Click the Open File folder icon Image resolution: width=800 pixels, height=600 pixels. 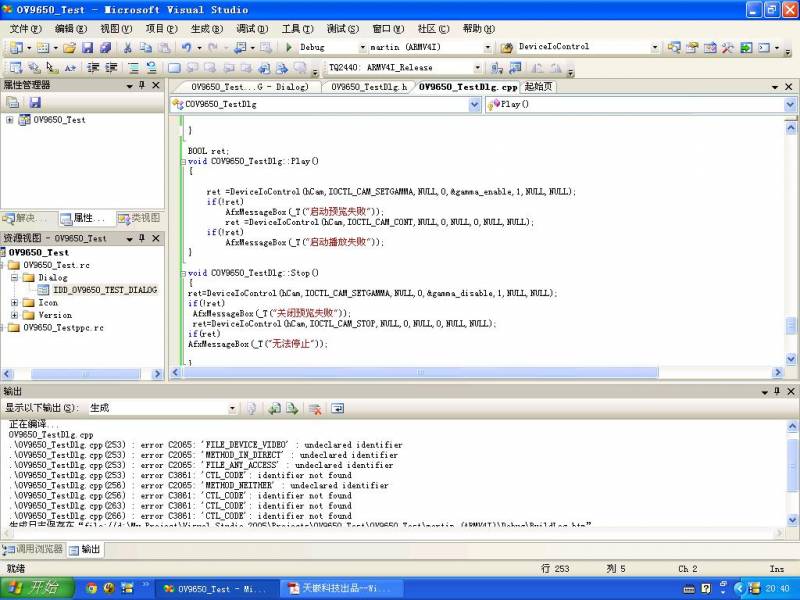click(69, 47)
